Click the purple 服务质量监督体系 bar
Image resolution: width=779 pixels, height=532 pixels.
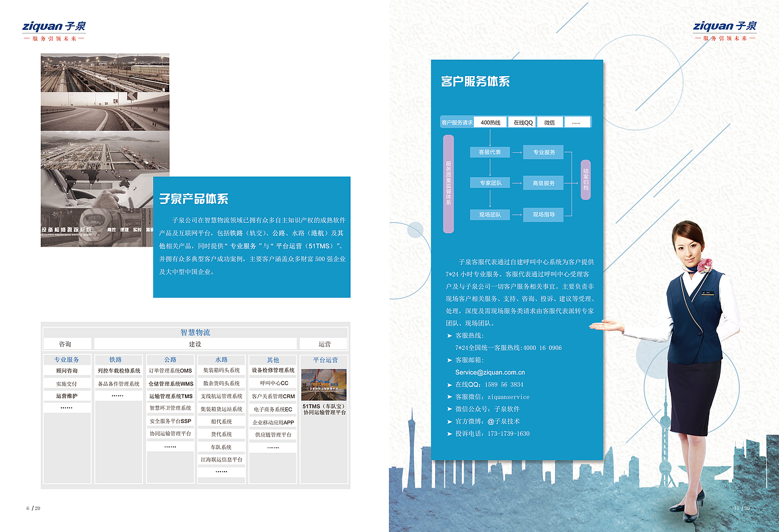tap(449, 184)
